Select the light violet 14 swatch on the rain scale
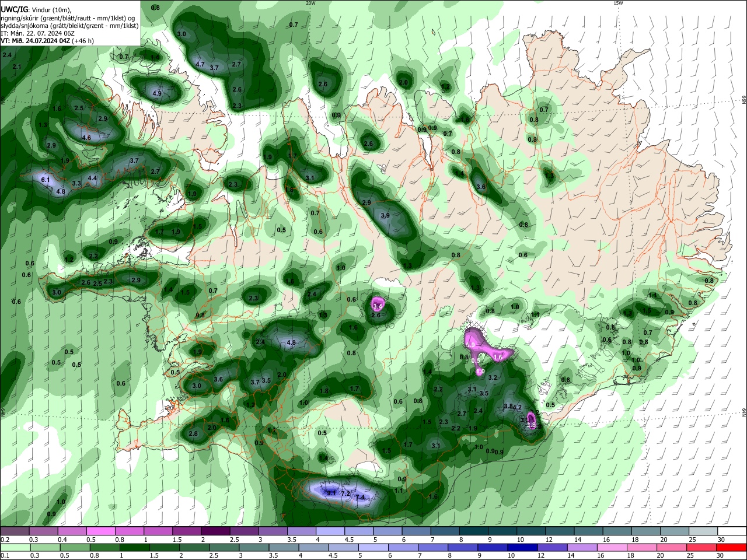 coord(581,548)
